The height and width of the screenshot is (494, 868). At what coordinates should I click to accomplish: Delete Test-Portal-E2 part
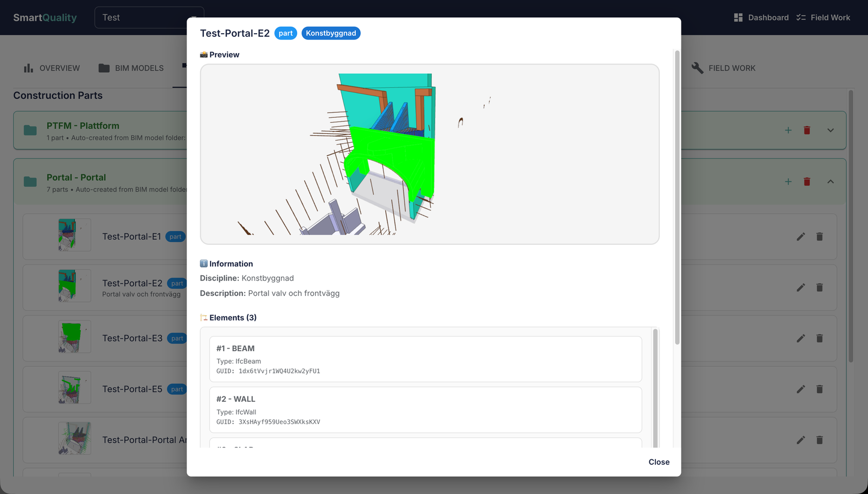tap(820, 288)
